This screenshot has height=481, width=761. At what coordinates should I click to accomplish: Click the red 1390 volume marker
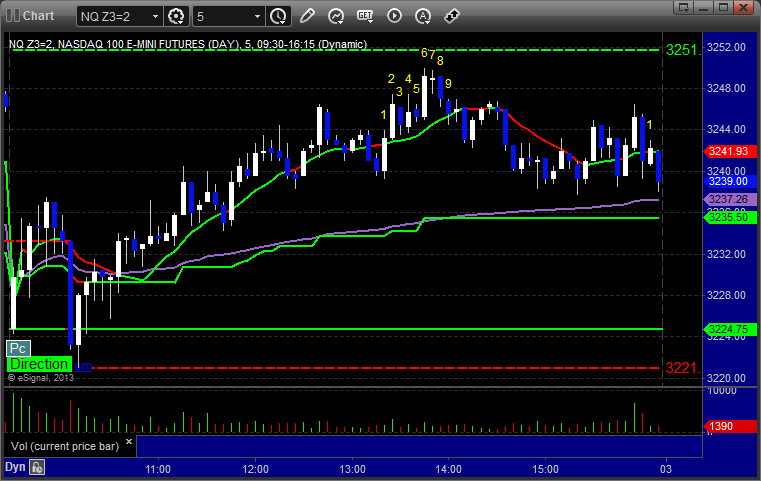(x=729, y=426)
